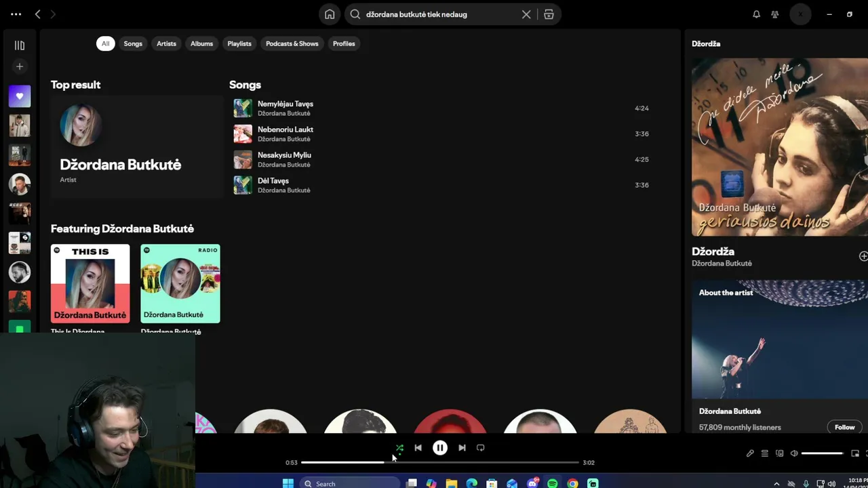The image size is (868, 488).
Task: Open artist link under Džordža title
Action: (722, 264)
